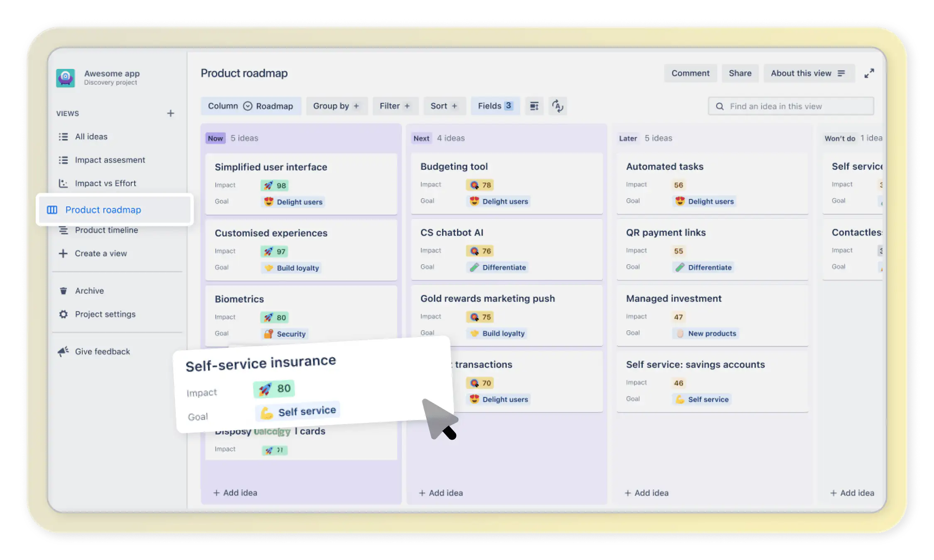Viewport: 934px width, 560px height.
Task: Open the Archive
Action: tap(89, 291)
